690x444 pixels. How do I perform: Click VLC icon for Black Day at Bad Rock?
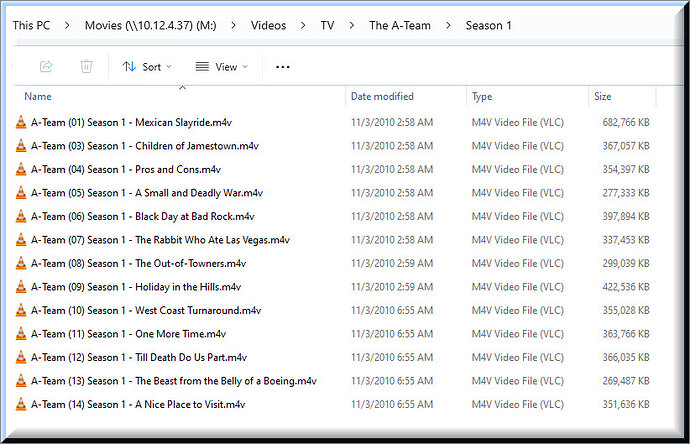21,216
